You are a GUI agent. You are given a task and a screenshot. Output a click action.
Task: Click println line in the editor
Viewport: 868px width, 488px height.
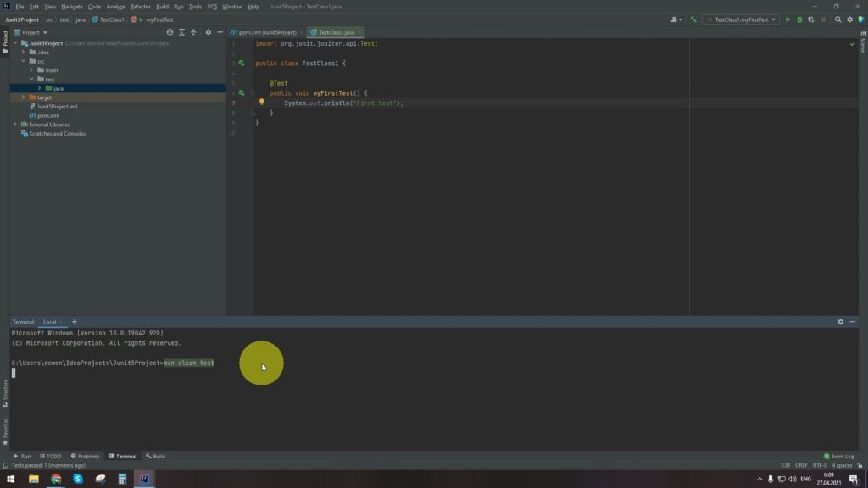coord(343,103)
